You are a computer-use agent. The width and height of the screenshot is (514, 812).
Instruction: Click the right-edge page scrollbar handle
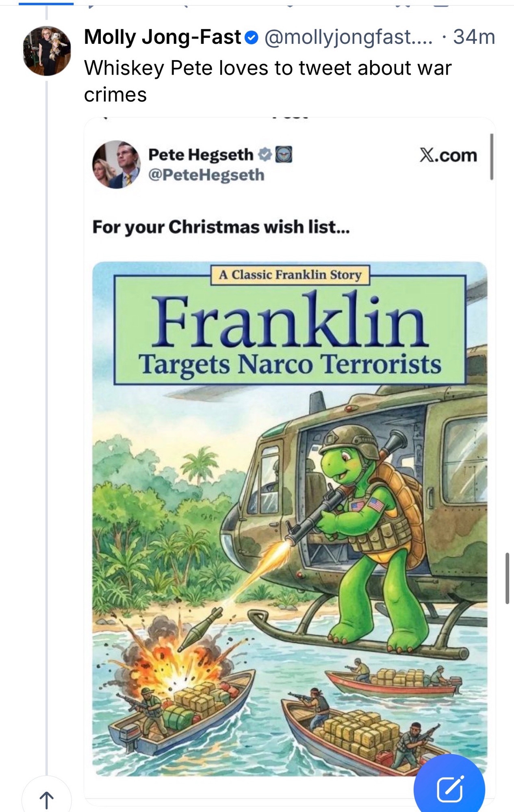click(x=507, y=578)
